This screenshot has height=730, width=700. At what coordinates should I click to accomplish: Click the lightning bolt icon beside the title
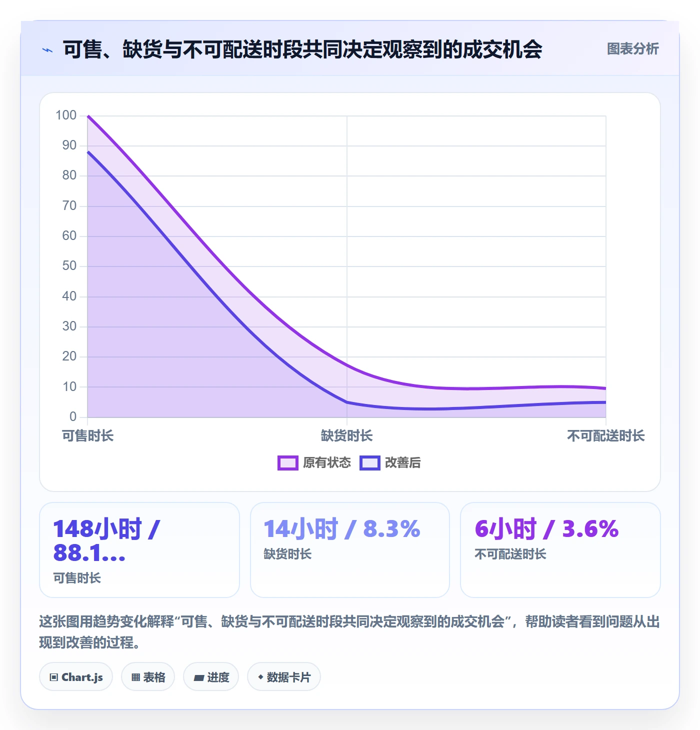[47, 50]
